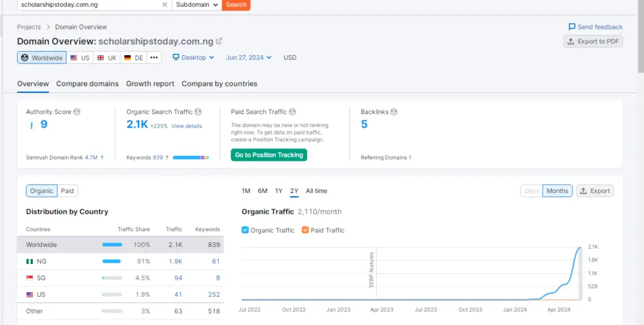644x325 pixels.
Task: Set chart range to 6M
Action: [x=262, y=191]
